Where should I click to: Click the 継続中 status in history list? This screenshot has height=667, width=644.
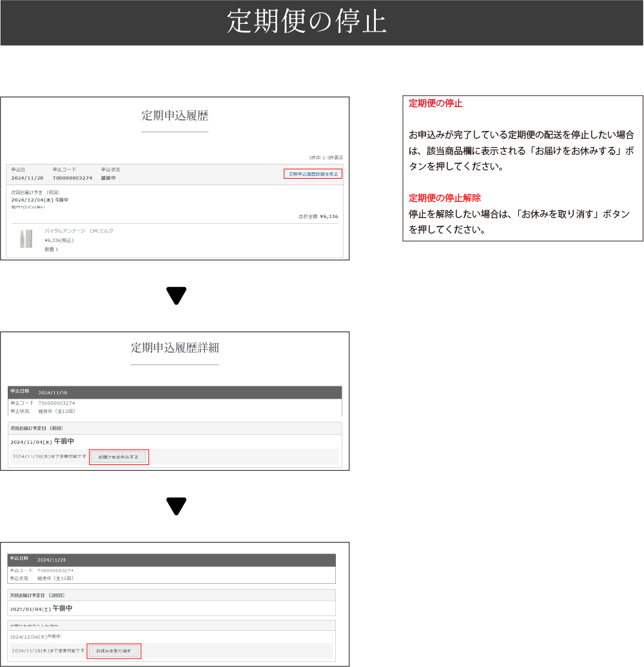click(108, 178)
